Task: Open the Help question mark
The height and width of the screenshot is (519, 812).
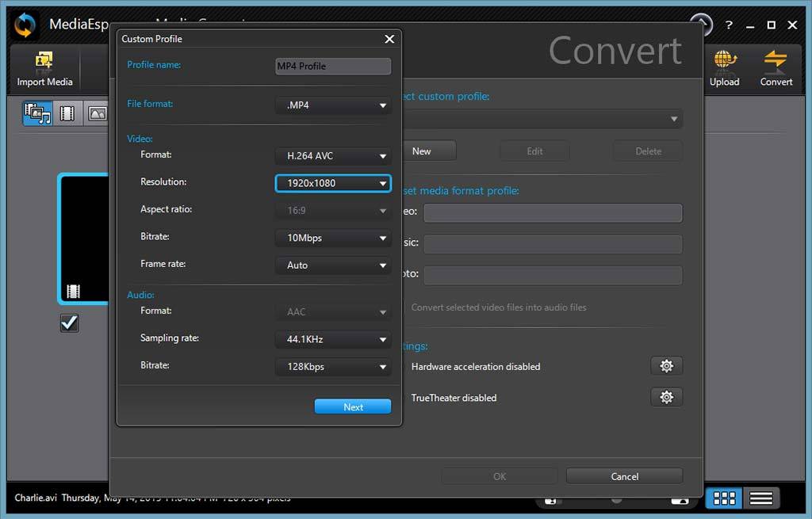Action: tap(729, 25)
